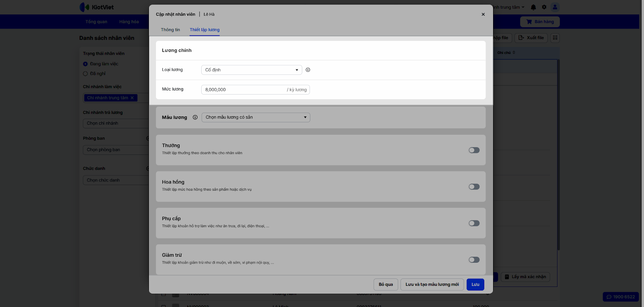Viewport: 644px width, 307px height.
Task: Expand the Chọn chi nhánh filter
Action: pos(116,124)
